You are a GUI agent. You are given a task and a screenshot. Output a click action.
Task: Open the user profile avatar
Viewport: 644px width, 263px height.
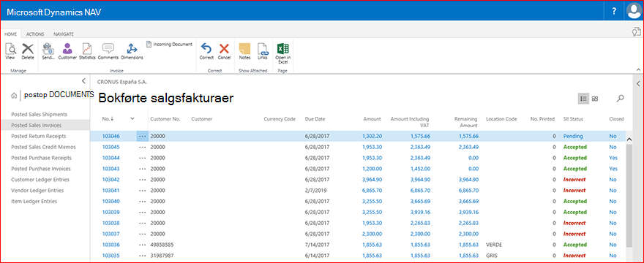click(x=634, y=12)
